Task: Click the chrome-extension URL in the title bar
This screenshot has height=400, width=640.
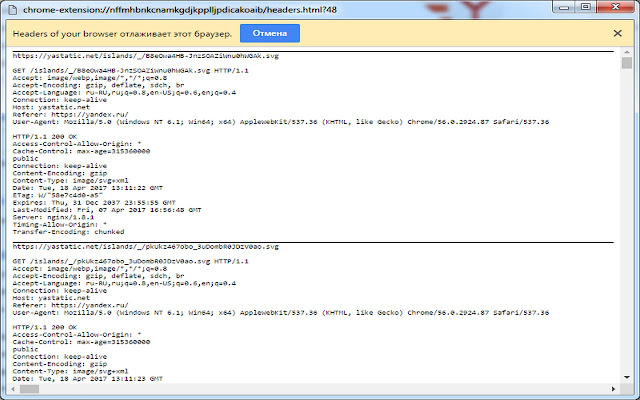Action: click(x=180, y=10)
